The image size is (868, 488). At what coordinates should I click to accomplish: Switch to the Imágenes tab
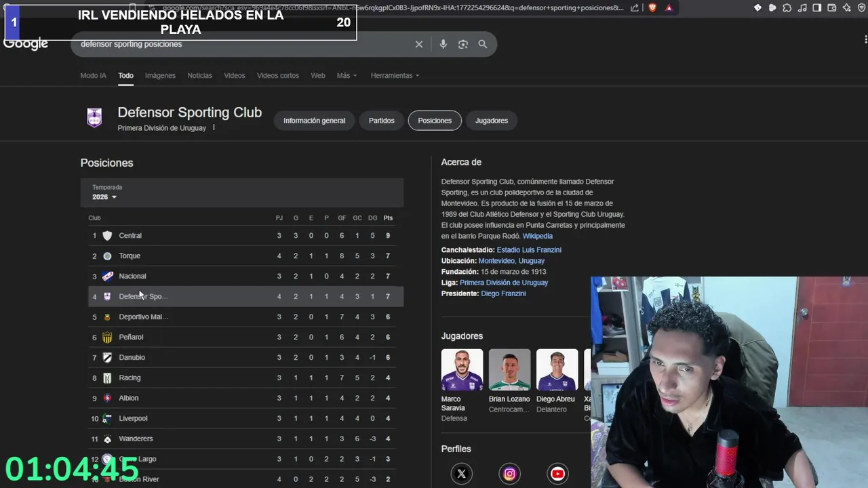(x=160, y=75)
